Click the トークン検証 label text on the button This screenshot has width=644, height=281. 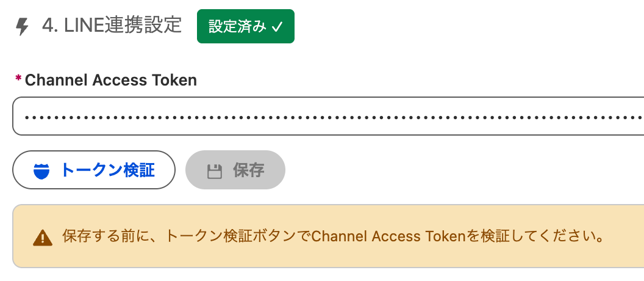(x=107, y=170)
